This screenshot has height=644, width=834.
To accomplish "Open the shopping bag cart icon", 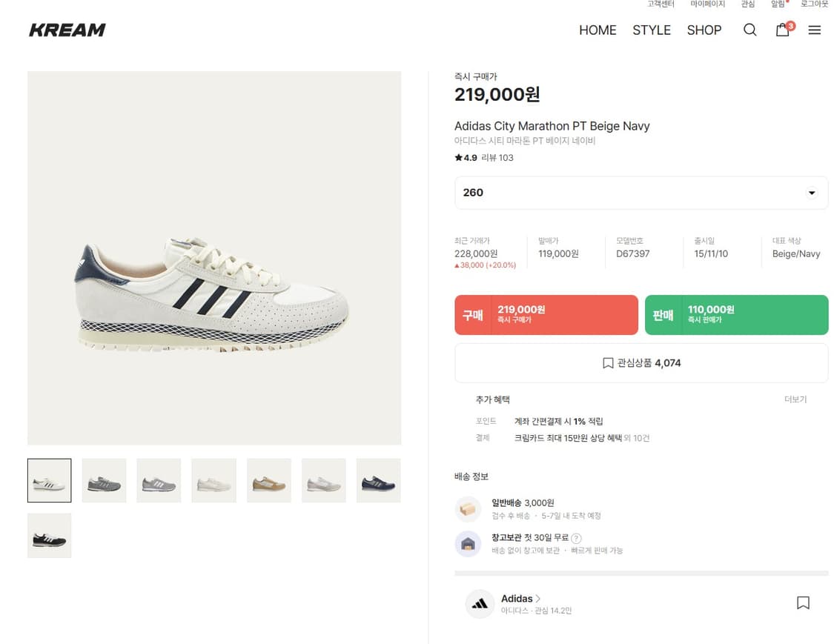I will point(782,30).
